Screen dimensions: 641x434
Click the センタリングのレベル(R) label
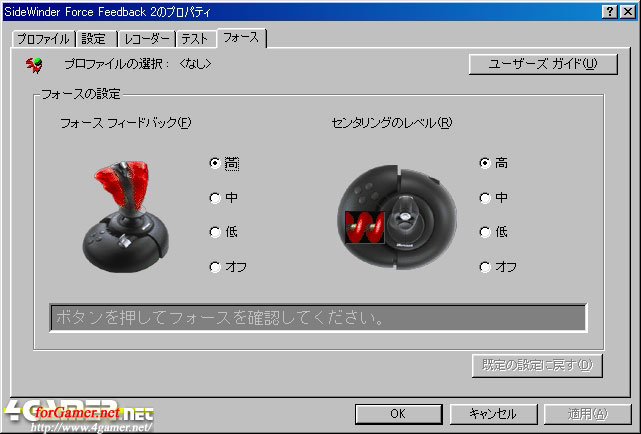pos(392,123)
